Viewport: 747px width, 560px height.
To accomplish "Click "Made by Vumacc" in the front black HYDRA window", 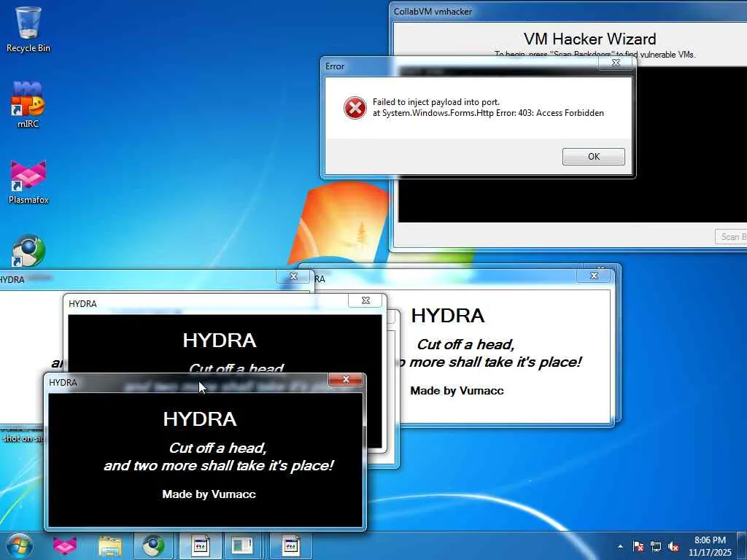I will click(209, 494).
